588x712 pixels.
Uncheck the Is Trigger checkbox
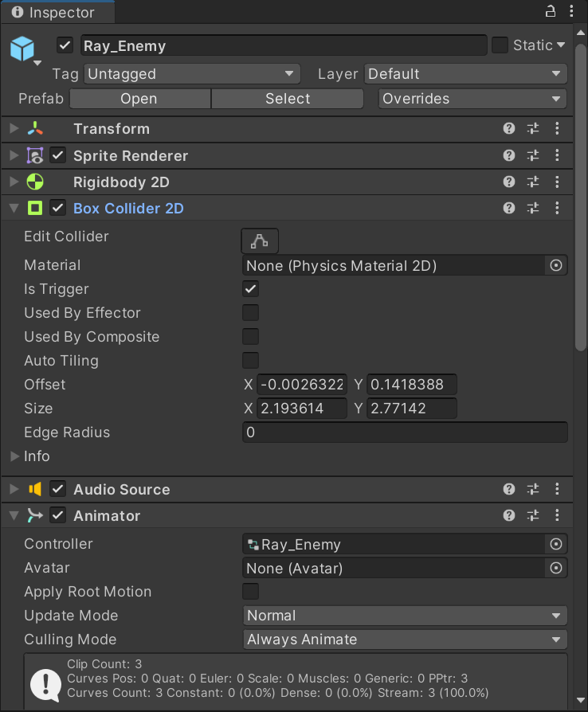click(x=250, y=289)
